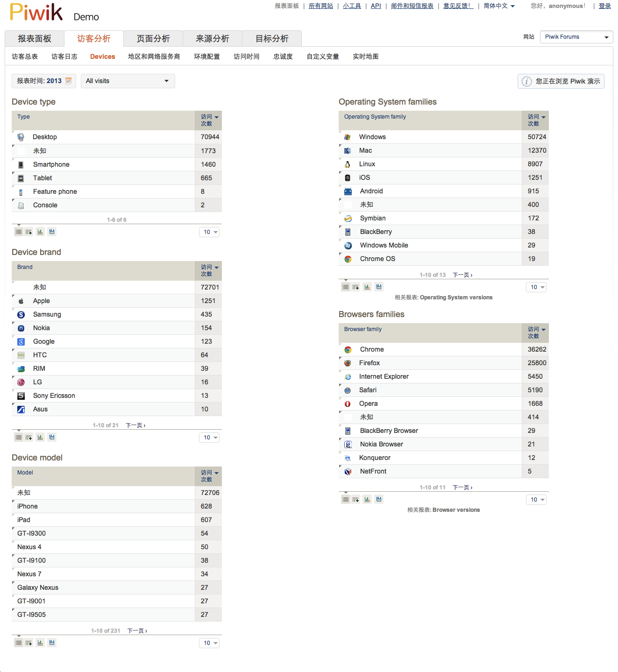618x672 pixels.
Task: Show table with more metrics for Operating System families
Action: click(356, 287)
